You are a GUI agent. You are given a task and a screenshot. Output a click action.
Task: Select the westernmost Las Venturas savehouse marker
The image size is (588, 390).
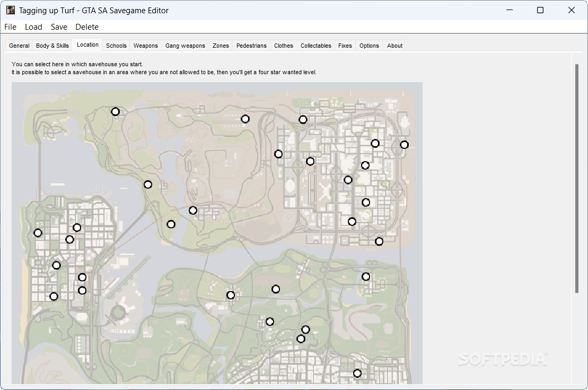click(x=278, y=154)
